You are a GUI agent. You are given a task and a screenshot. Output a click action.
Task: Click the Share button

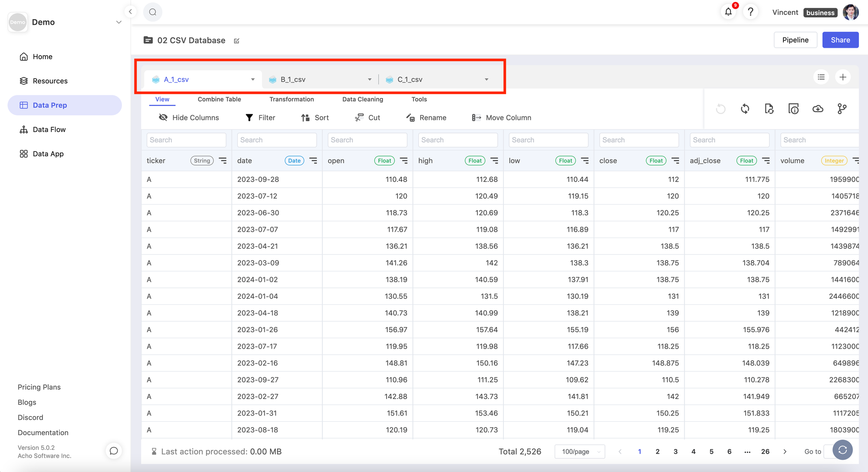pos(840,40)
